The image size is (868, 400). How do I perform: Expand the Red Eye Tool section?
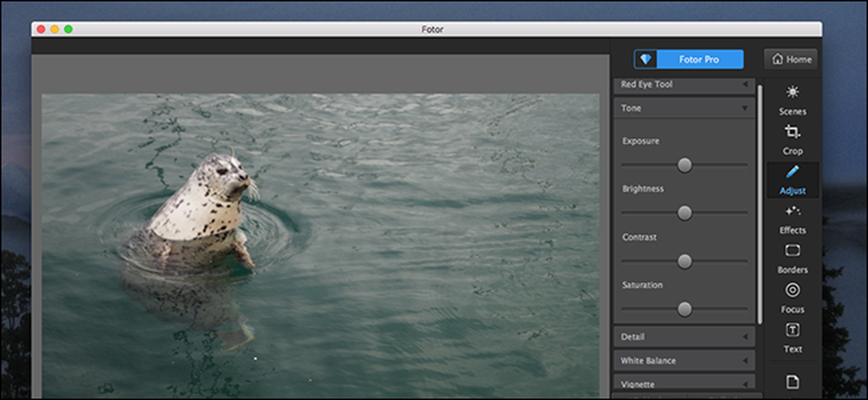point(684,85)
